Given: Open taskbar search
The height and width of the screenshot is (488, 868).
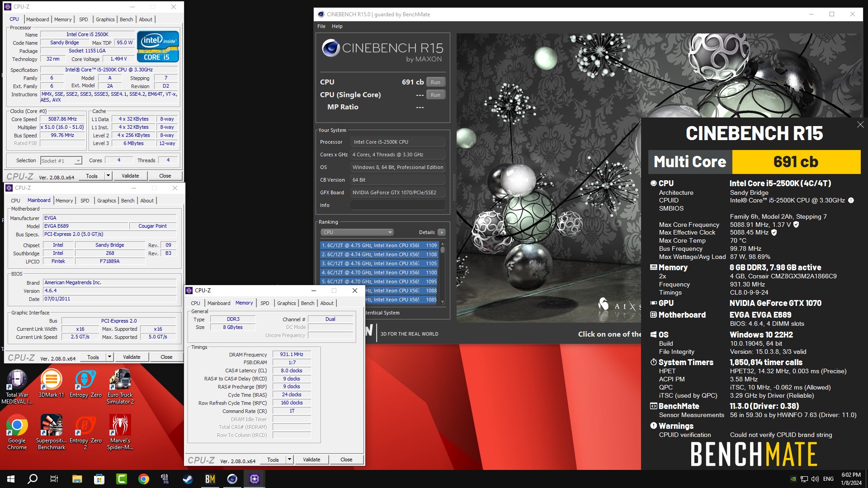Looking at the screenshot, I should pyautogui.click(x=33, y=479).
